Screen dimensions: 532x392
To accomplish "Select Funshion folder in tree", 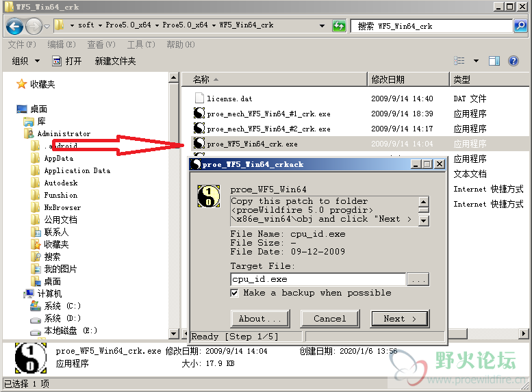I will coord(54,195).
